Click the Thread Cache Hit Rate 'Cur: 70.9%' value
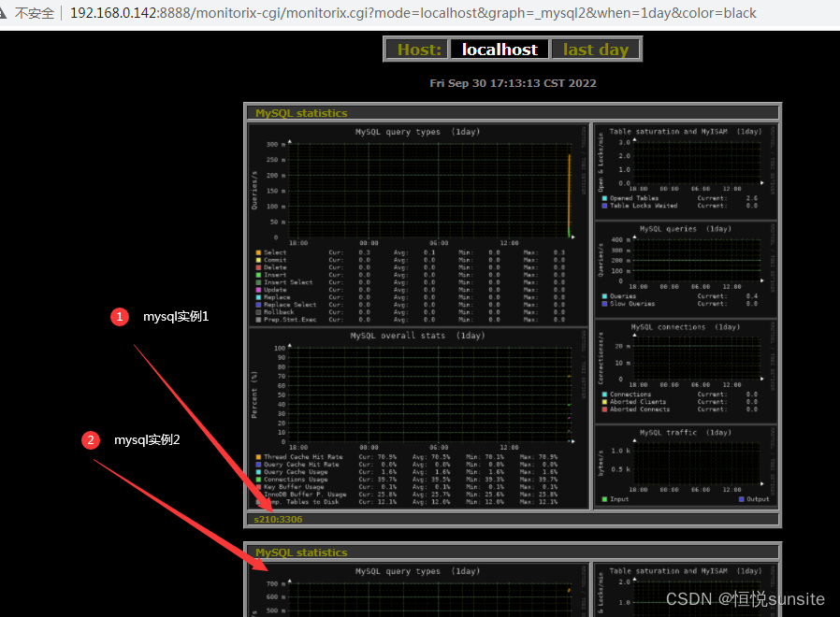This screenshot has height=617, width=840. 378,457
